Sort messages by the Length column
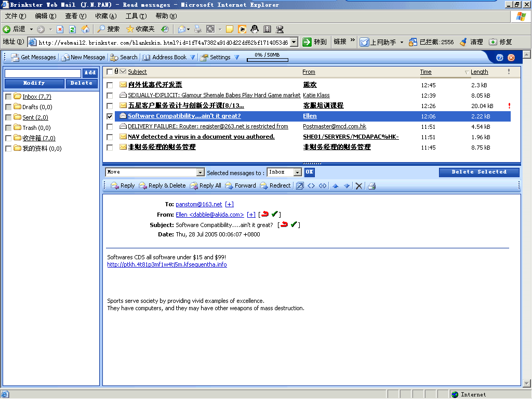532x399 pixels. pyautogui.click(x=479, y=72)
